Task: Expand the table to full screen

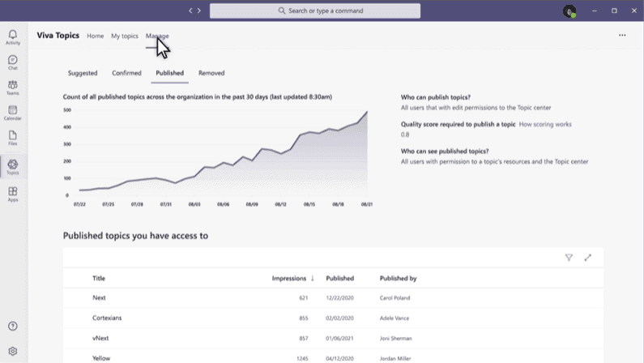Action: (588, 258)
